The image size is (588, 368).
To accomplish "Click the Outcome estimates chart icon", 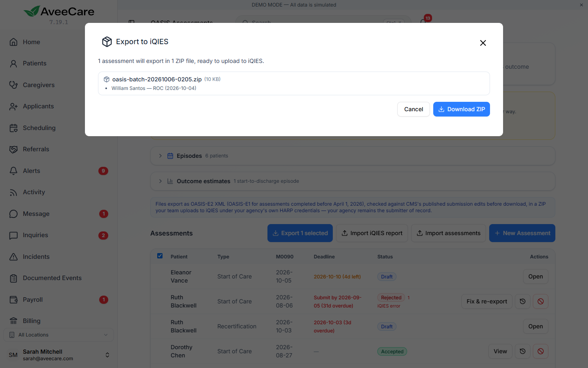I will 170,181.
